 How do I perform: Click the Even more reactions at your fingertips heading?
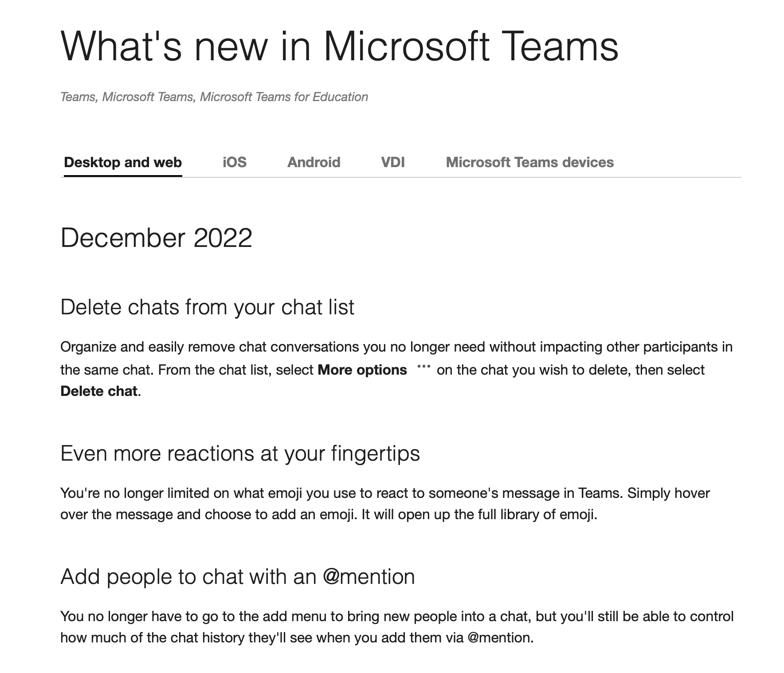tap(240, 454)
